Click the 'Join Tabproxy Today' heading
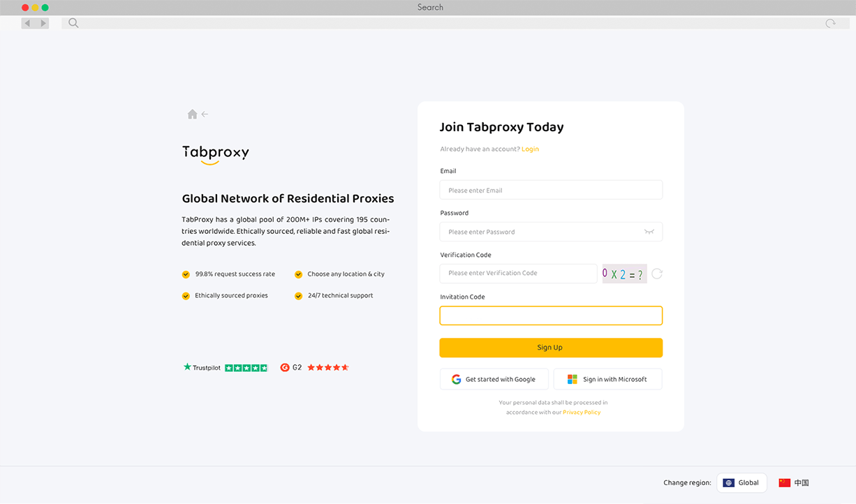This screenshot has width=856, height=504. (x=501, y=127)
